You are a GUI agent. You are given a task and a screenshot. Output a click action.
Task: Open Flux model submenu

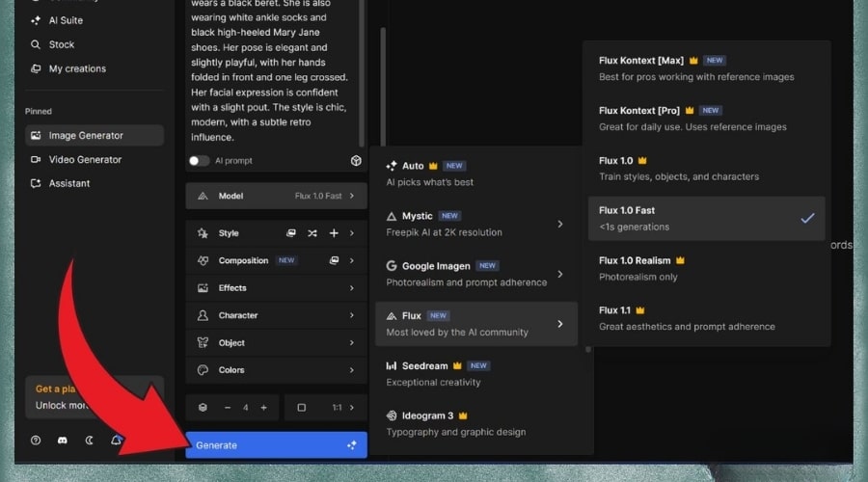(x=476, y=324)
